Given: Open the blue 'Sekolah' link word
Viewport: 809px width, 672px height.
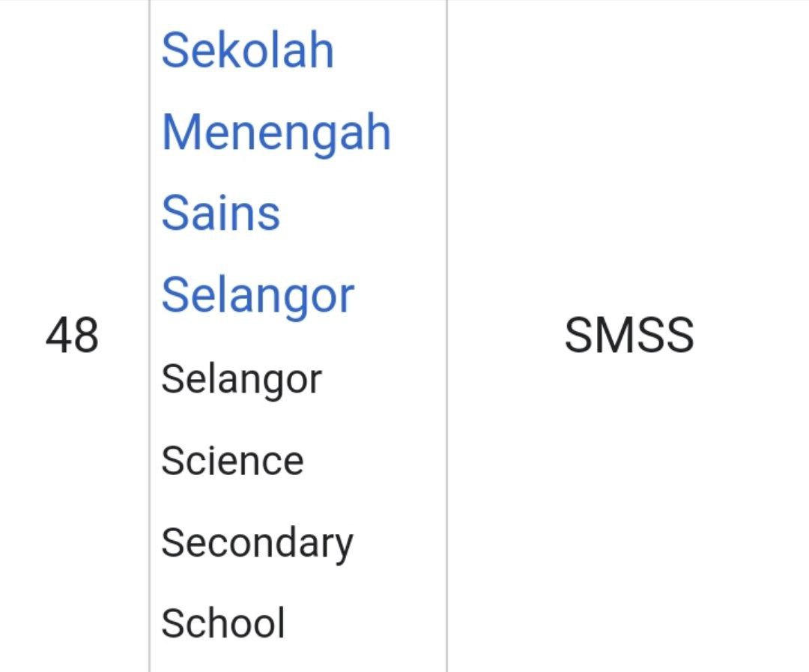Looking at the screenshot, I should coord(247,51).
